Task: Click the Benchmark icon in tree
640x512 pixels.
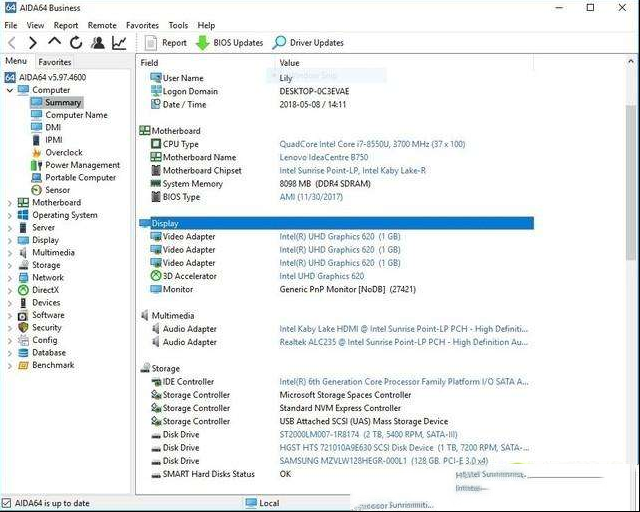Action: [x=23, y=365]
